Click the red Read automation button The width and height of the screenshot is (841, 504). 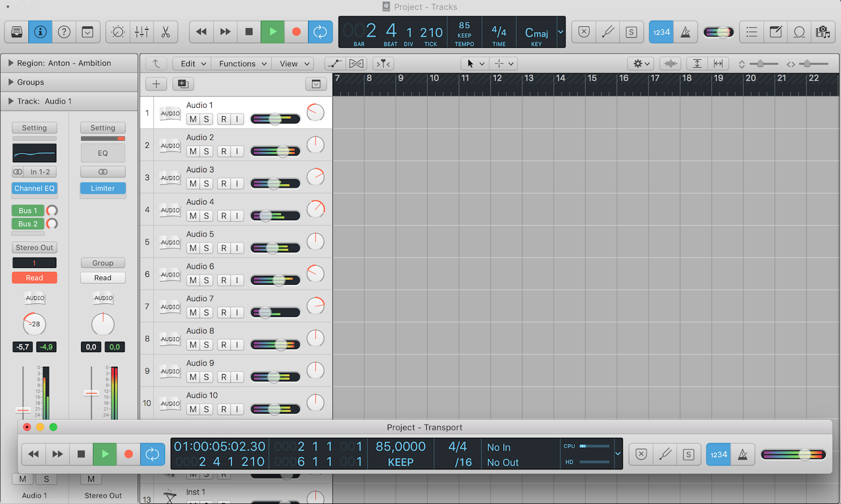pyautogui.click(x=35, y=278)
